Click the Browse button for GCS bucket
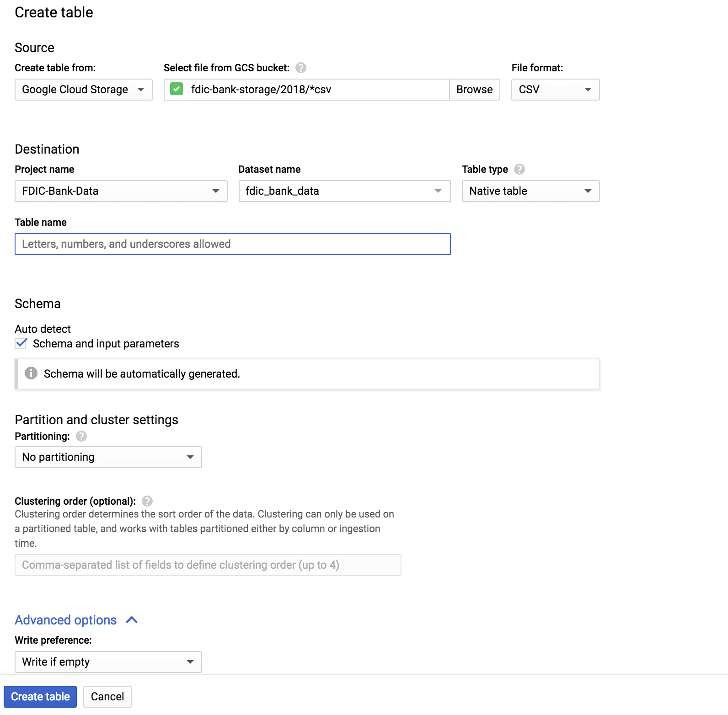This screenshot has width=728, height=715. (474, 90)
